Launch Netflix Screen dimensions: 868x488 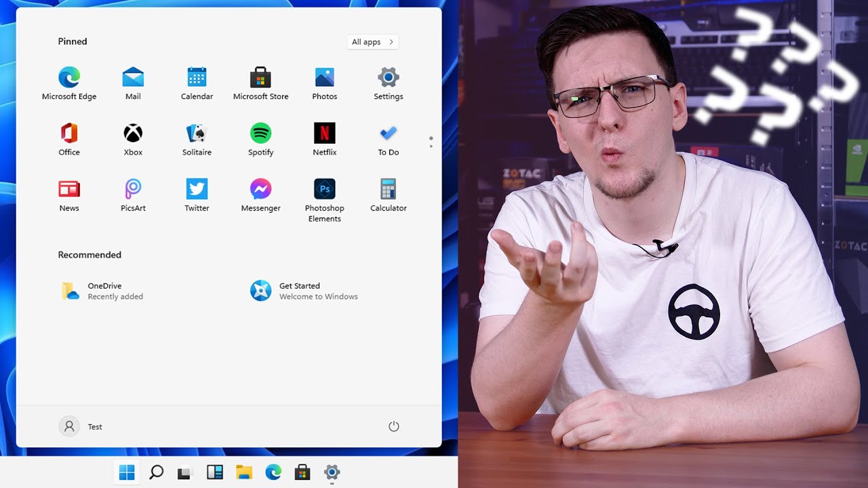[x=324, y=139]
